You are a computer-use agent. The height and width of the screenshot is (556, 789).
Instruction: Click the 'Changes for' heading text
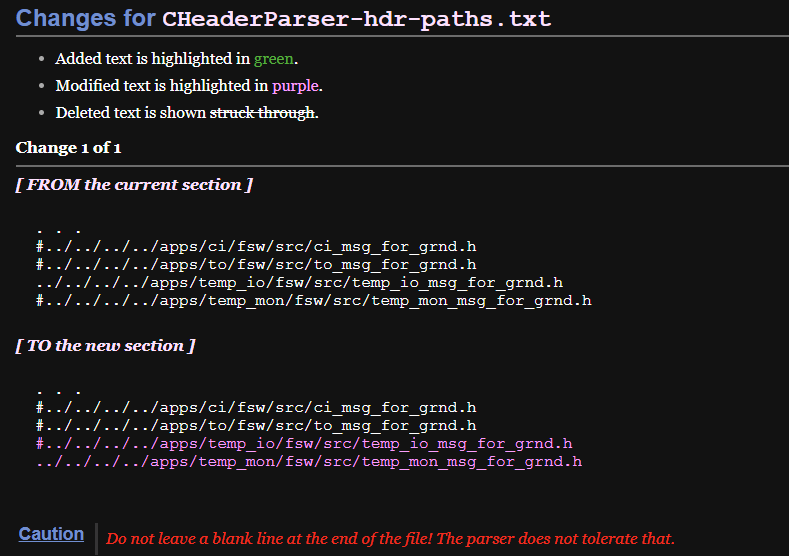click(85, 19)
